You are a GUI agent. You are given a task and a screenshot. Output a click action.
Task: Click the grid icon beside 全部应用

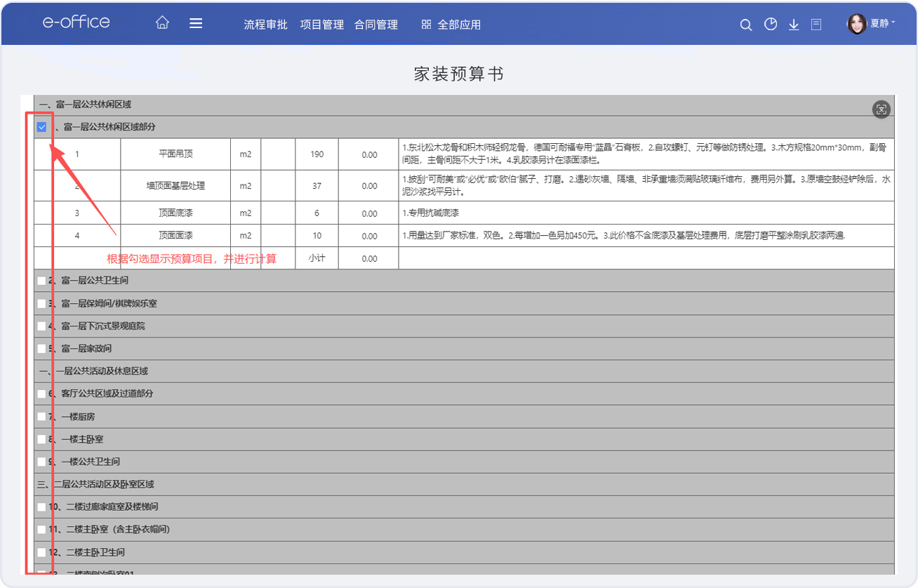426,25
